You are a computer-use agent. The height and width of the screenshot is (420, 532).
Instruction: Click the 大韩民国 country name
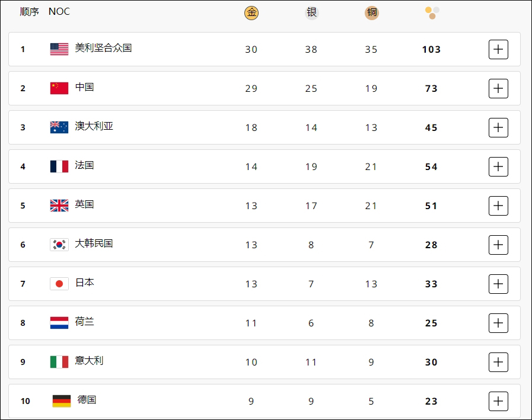(x=94, y=243)
